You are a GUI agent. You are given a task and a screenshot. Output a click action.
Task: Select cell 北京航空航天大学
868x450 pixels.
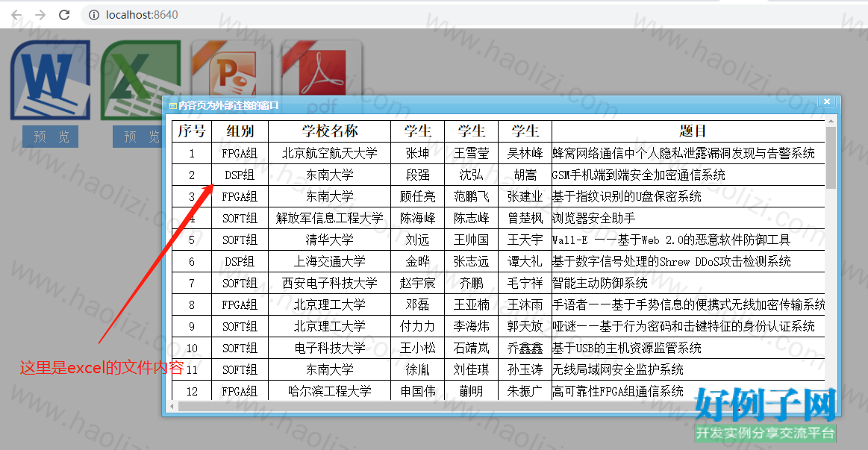[329, 153]
